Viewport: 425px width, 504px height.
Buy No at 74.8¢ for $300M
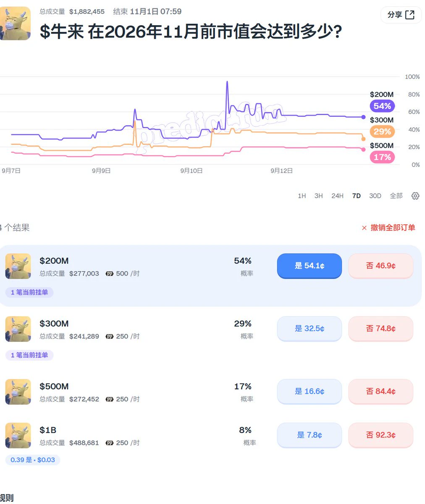(381, 328)
